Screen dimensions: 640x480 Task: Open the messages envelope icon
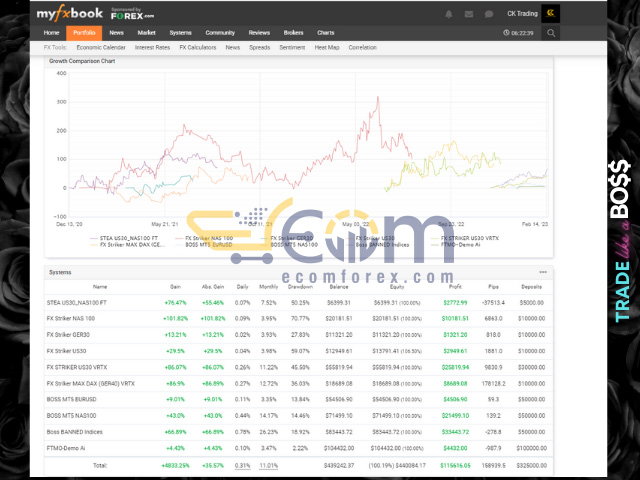coord(469,14)
